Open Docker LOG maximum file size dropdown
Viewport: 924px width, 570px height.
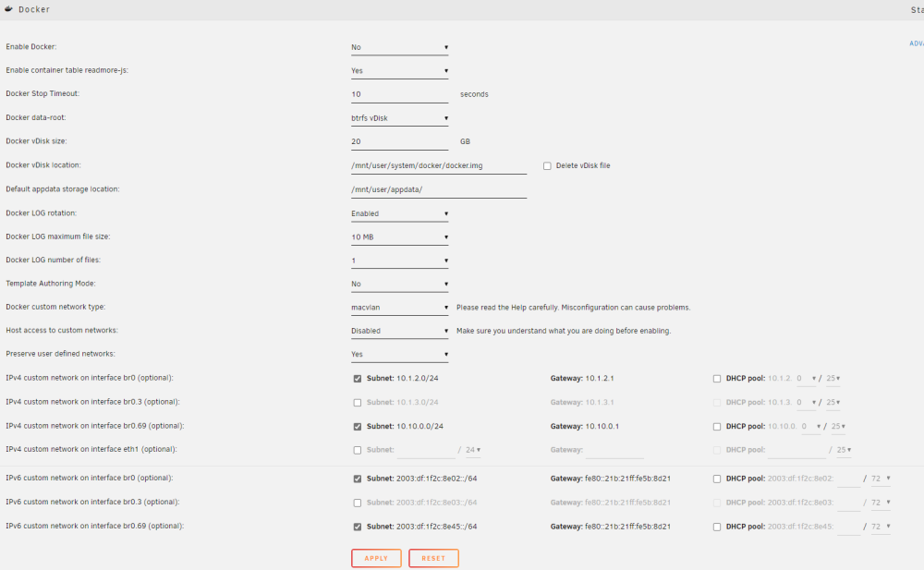pyautogui.click(x=399, y=236)
